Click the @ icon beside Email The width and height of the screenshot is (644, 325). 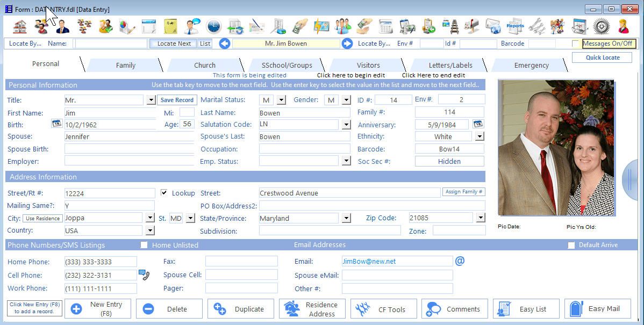[x=460, y=261]
